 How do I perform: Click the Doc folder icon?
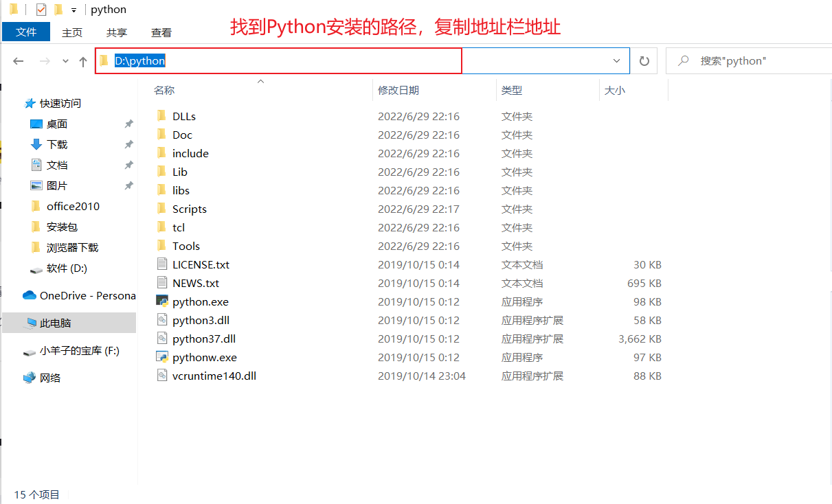(162, 135)
